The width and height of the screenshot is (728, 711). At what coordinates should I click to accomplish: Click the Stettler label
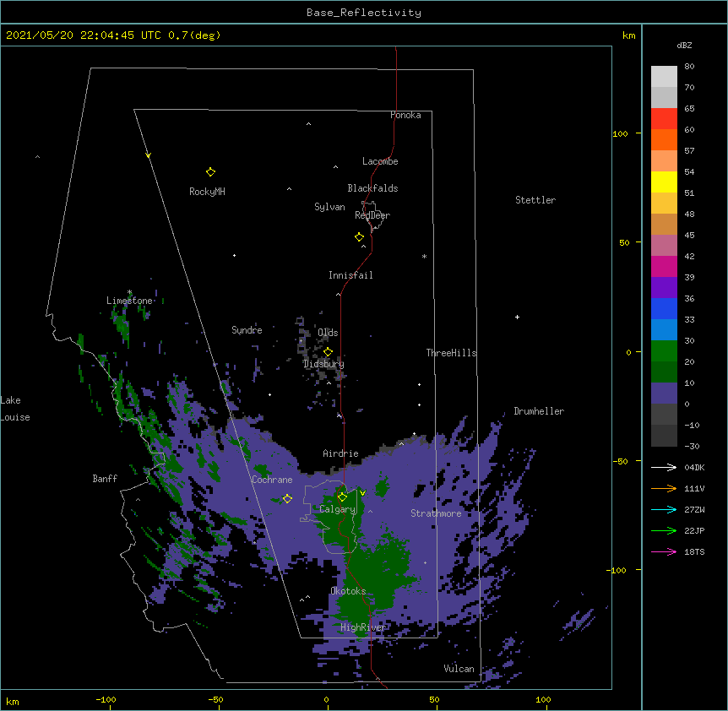(535, 200)
